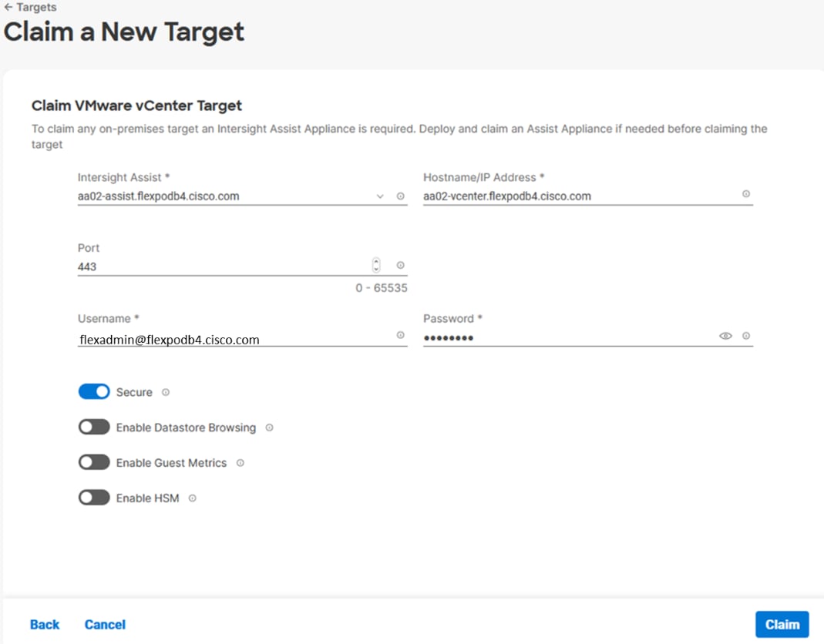Screen dimensions: 824x644
Task: Enable the Datastore Browsing toggle
Action: 94,427
